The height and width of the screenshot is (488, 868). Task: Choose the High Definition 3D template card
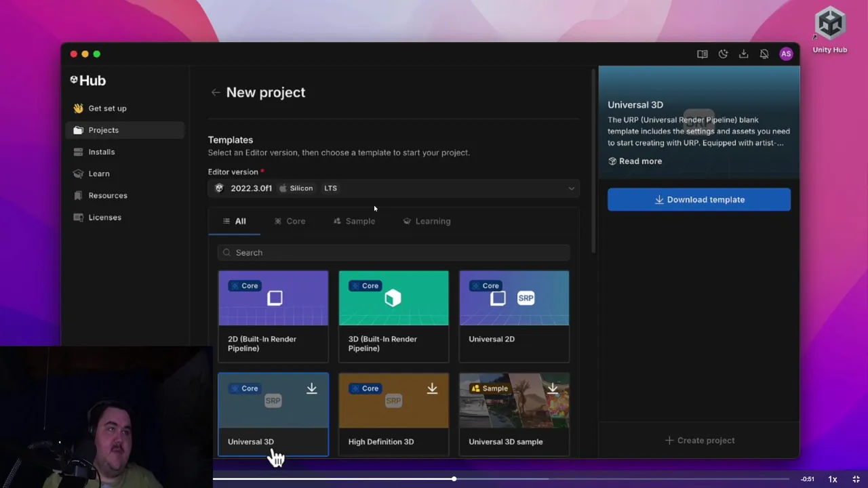393,415
